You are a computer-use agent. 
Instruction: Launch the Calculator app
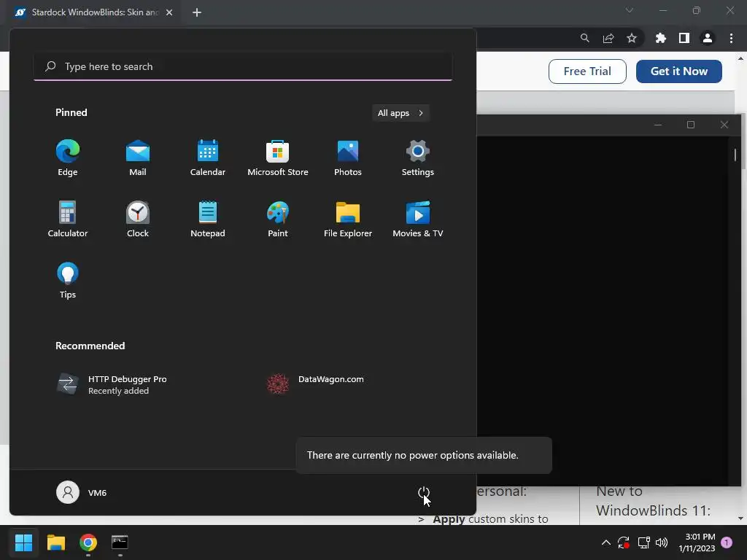(x=68, y=219)
